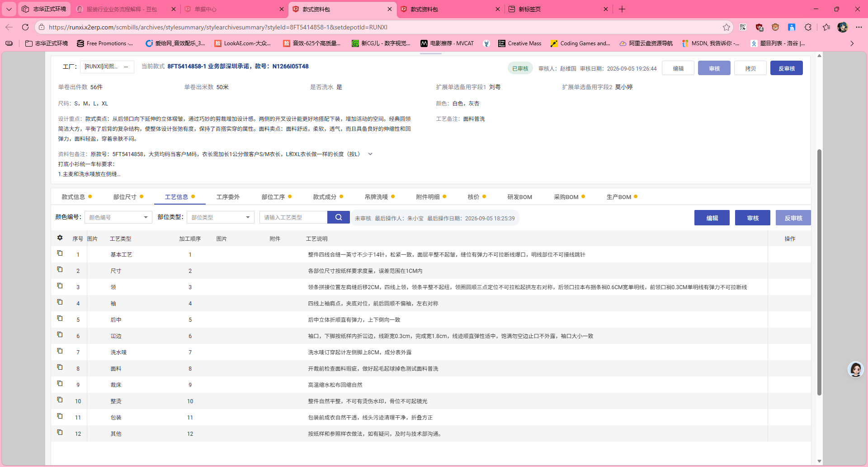Open the 工厂 selector dropdown
This screenshot has height=467, width=868.
107,67
